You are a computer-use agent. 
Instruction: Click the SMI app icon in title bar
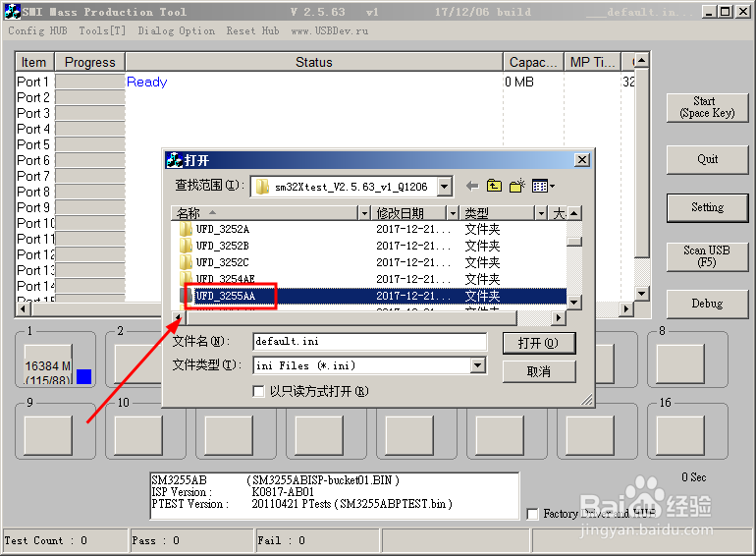pos(13,12)
